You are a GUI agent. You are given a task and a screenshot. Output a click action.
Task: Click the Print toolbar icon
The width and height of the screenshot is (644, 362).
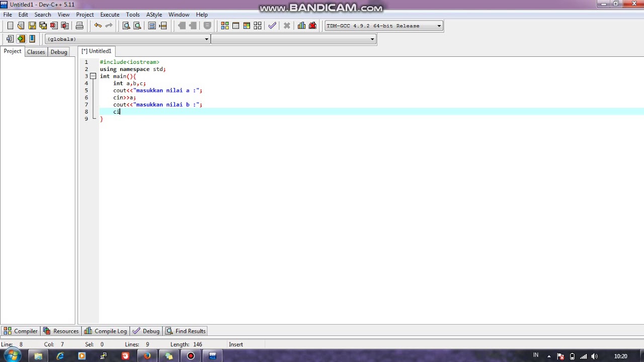click(x=79, y=26)
